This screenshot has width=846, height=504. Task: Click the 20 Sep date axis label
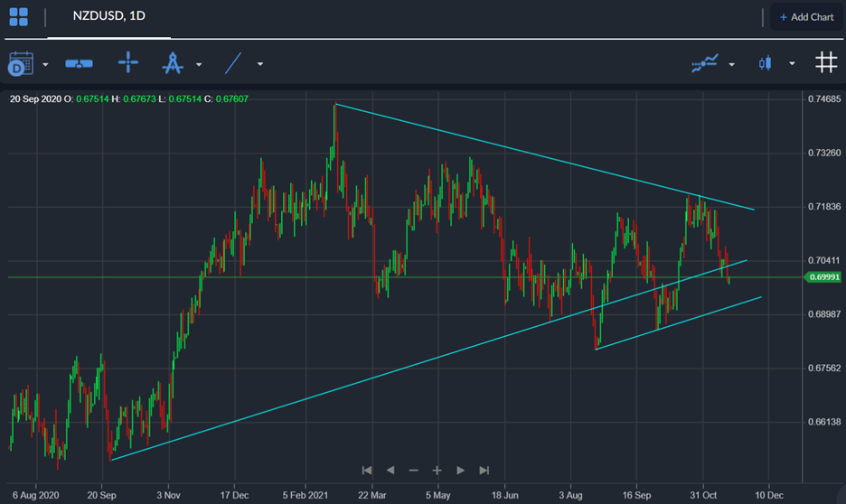(101, 495)
